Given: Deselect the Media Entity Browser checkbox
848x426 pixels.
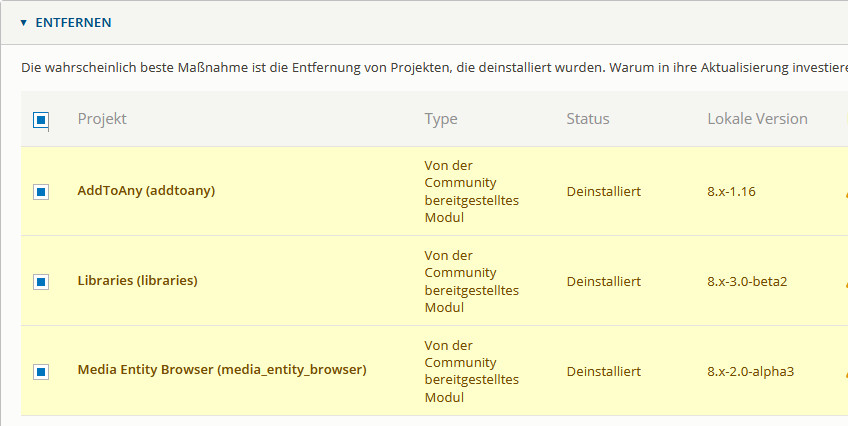Looking at the screenshot, I should click(x=41, y=371).
